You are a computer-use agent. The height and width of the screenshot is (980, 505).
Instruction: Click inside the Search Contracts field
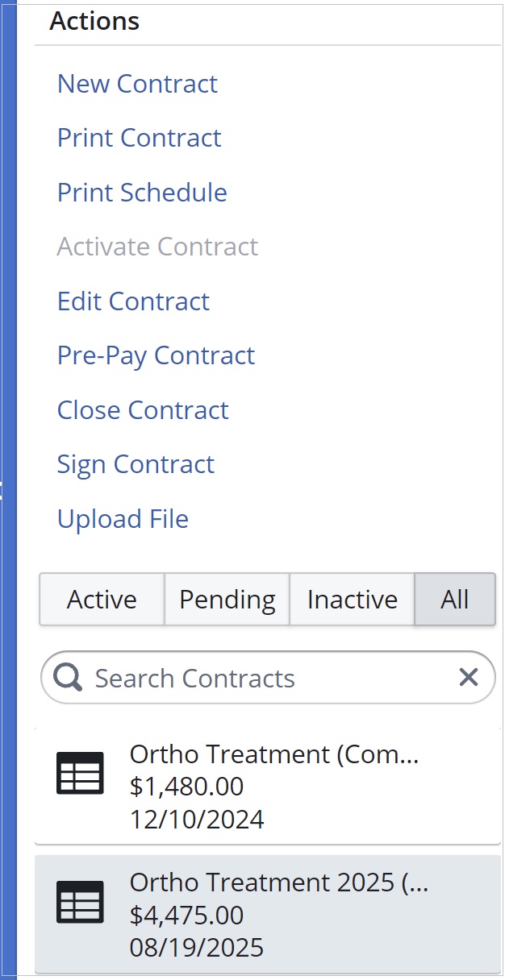point(242,677)
